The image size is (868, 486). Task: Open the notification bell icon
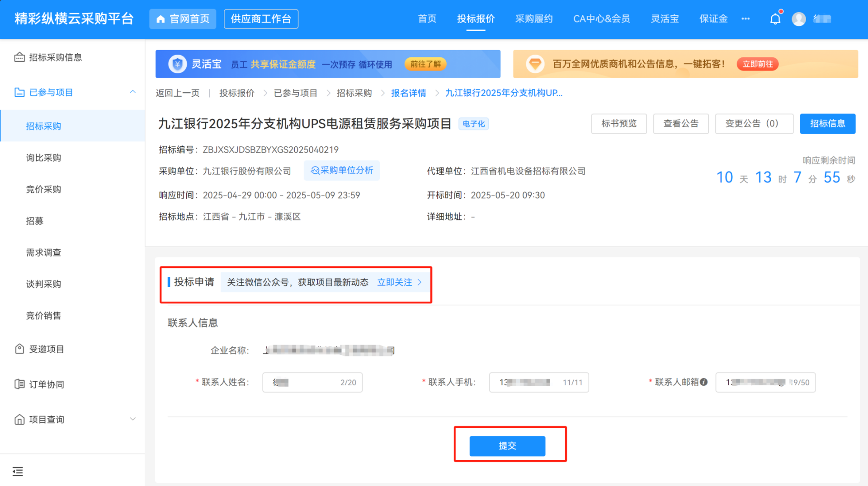[x=775, y=19]
